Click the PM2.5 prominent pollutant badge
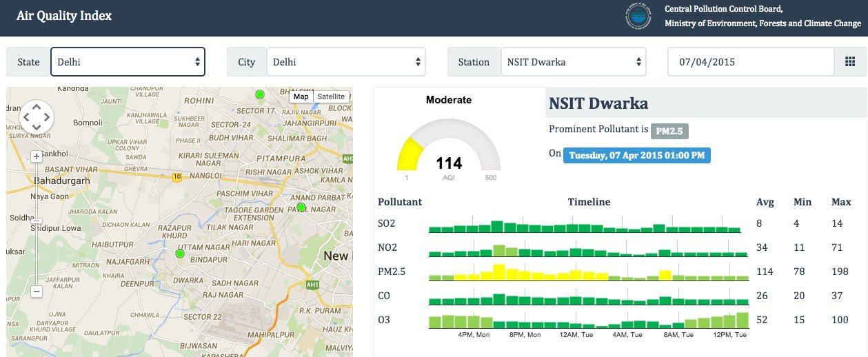This screenshot has height=357, width=868. click(x=669, y=130)
